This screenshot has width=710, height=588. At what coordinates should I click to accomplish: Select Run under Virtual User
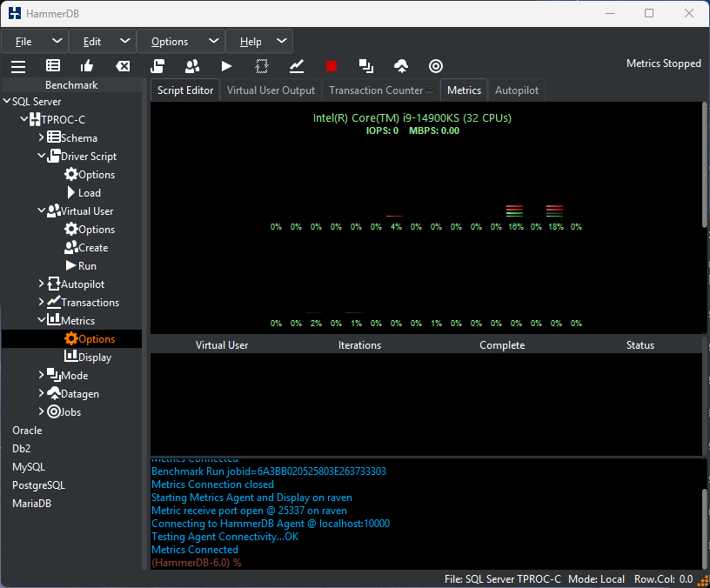(81, 265)
